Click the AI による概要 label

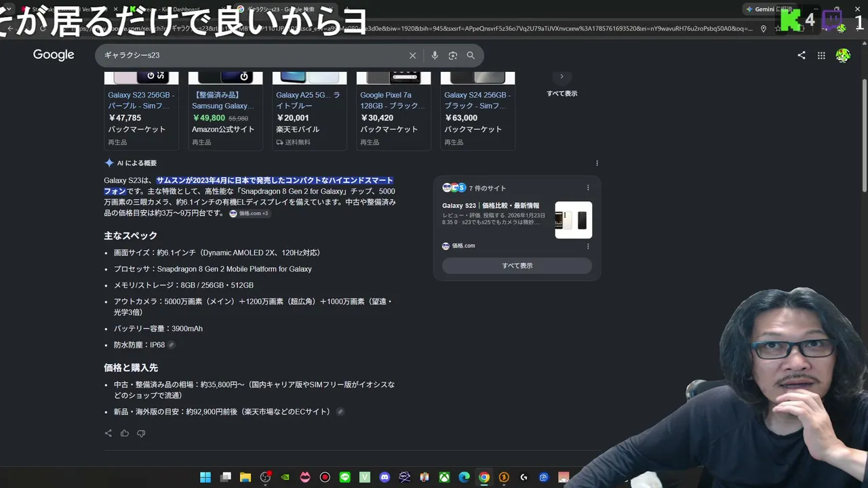(137, 163)
